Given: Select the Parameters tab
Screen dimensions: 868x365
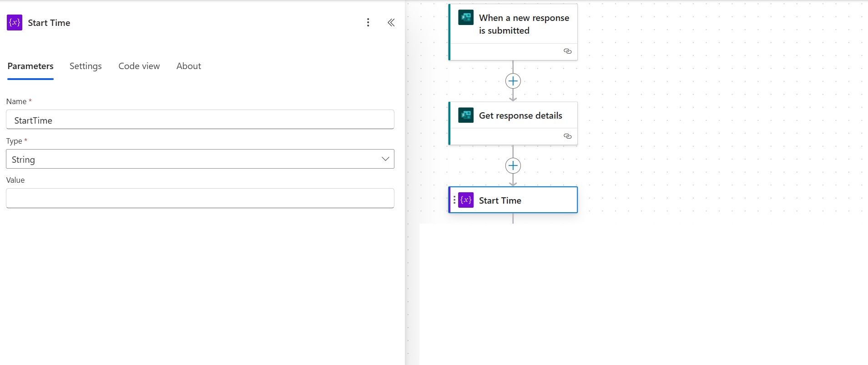Looking at the screenshot, I should point(30,66).
